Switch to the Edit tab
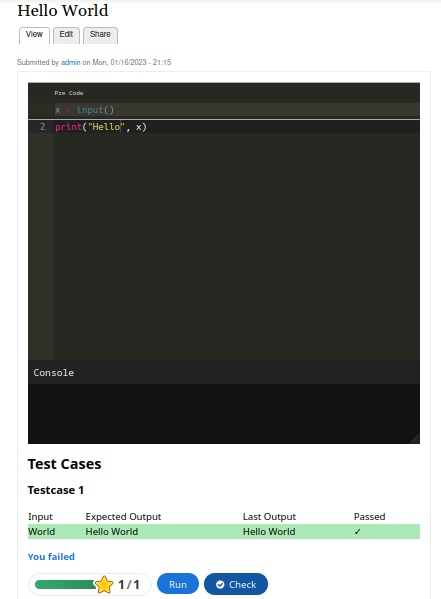The width and height of the screenshot is (441, 599). 66,35
